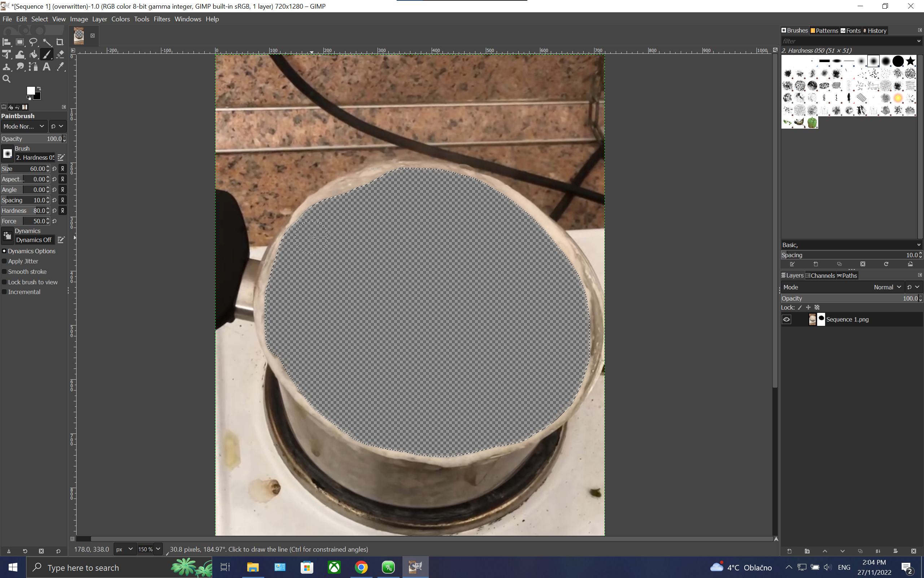
Task: Duplicate brush in the Brushes panel
Action: pos(839,264)
